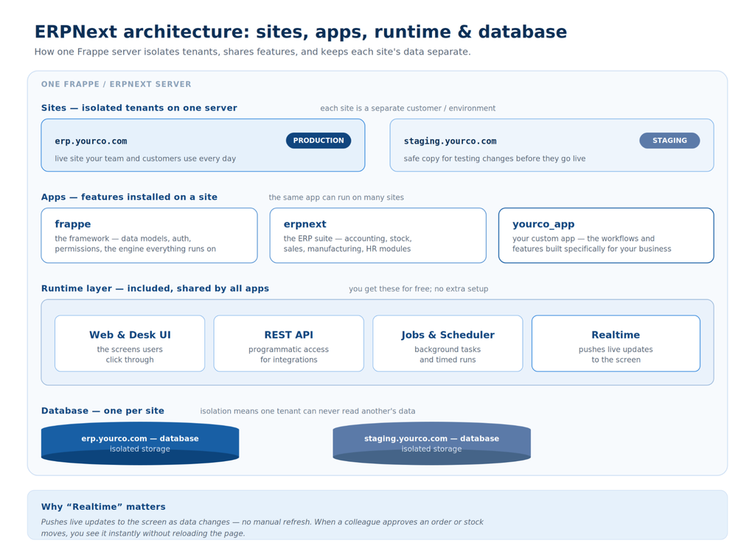Image resolution: width=755 pixels, height=560 pixels.
Task: Click the Jobs & Scheduler box
Action: point(448,343)
